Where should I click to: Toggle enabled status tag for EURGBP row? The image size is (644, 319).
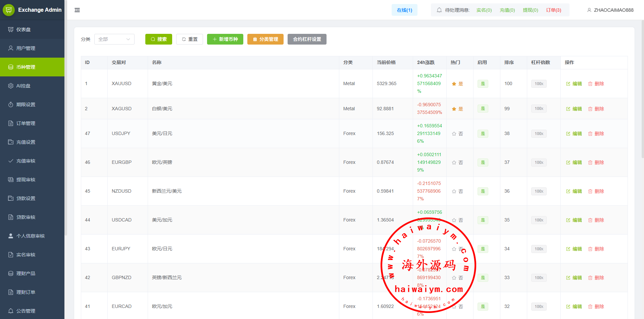pyautogui.click(x=483, y=163)
